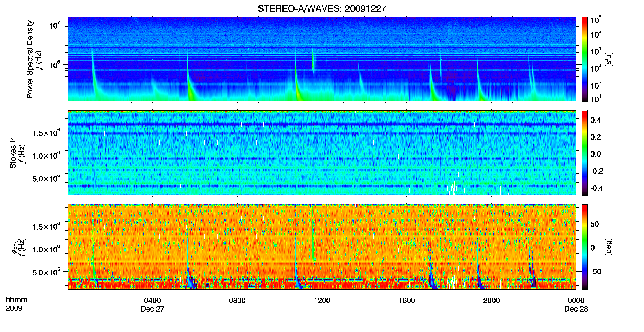This screenshot has height=332, width=644.
Task: Click the 0.4 value on Stokes colorbar
Action: pos(595,120)
